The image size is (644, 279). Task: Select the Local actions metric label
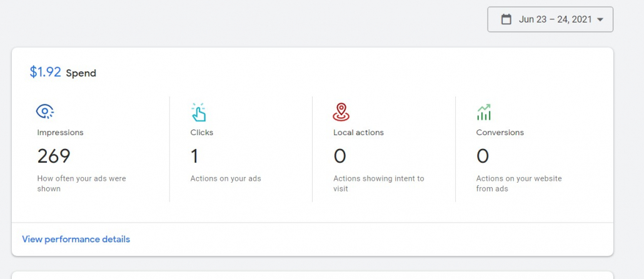point(358,133)
